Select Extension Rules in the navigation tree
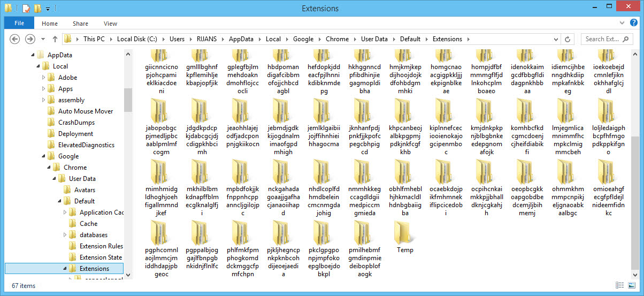Screen dimensions: 644x296 [x=101, y=246]
